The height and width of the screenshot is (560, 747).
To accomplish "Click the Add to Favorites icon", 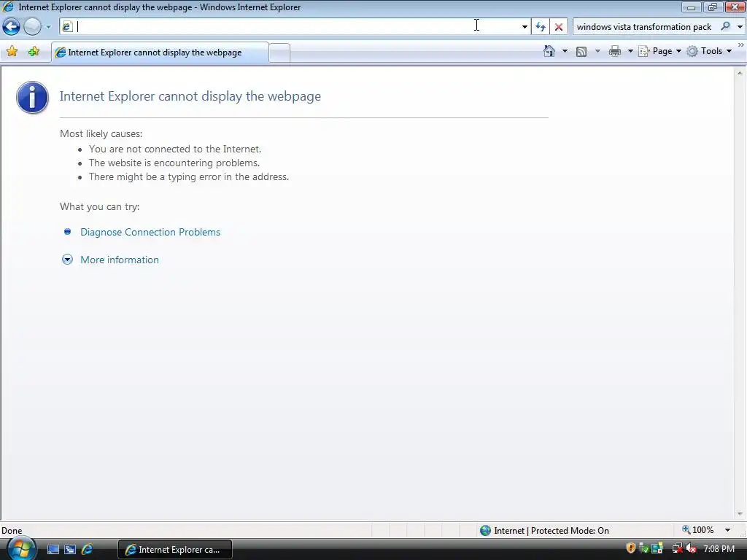I will (34, 52).
